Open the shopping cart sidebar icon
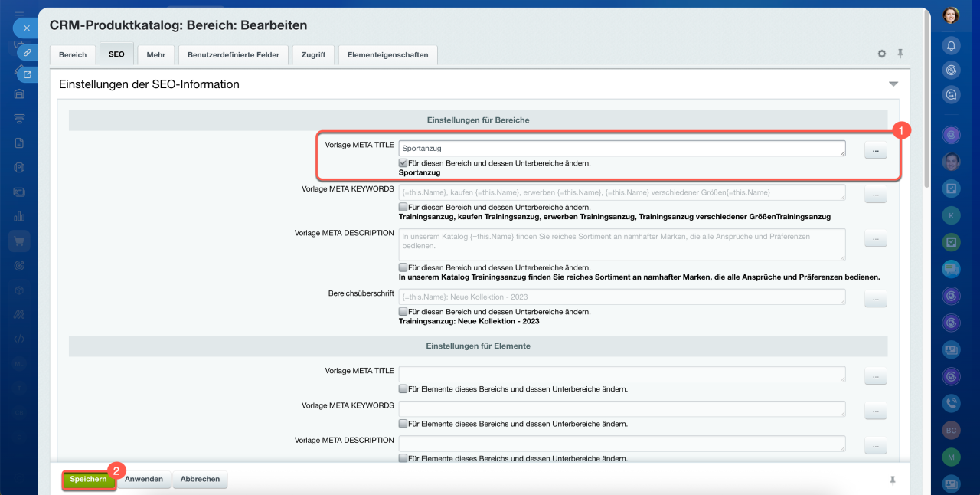Viewport: 980px width, 495px height. [19, 241]
